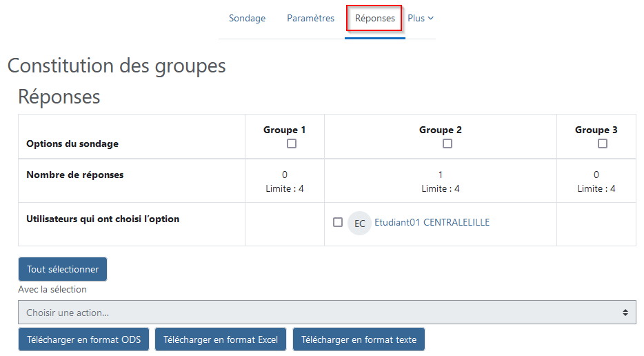Select the Réponses tab
The width and height of the screenshot is (644, 356).
374,18
